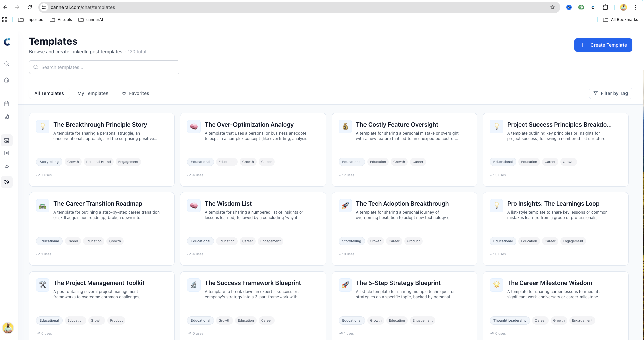644x340 pixels.
Task: Open The Career Transition Roadmap template
Action: tap(98, 203)
